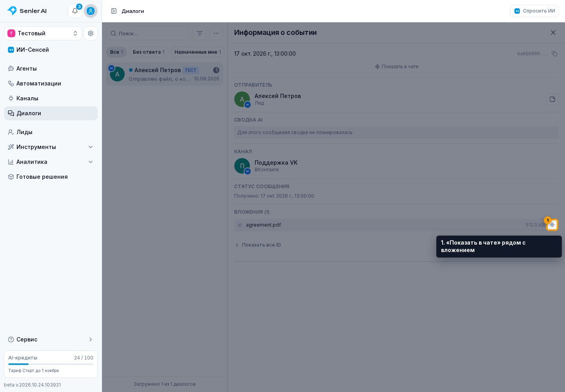Open more options ellipsis in dialogs list

click(216, 33)
